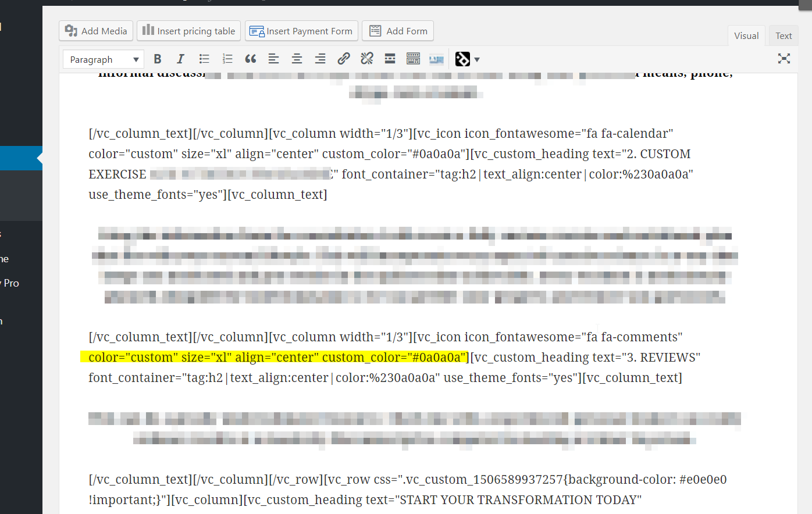Viewport: 812px width, 514px height.
Task: Switch to the Text editing tab
Action: coord(783,35)
